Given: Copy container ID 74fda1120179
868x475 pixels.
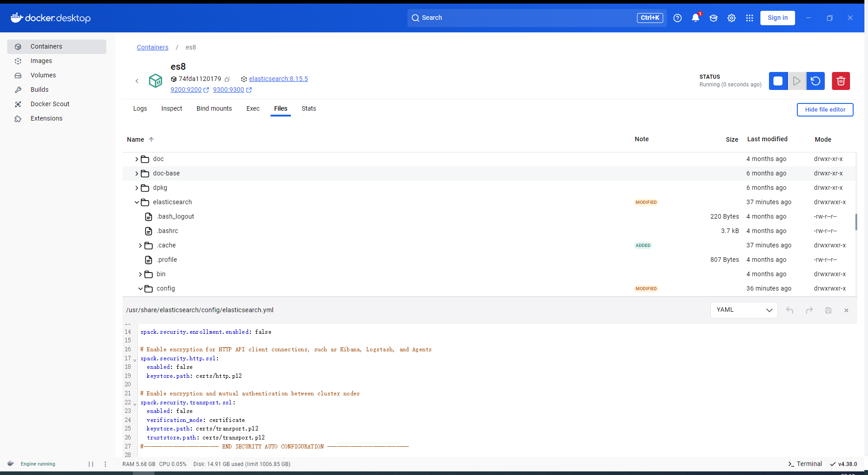Looking at the screenshot, I should point(228,79).
